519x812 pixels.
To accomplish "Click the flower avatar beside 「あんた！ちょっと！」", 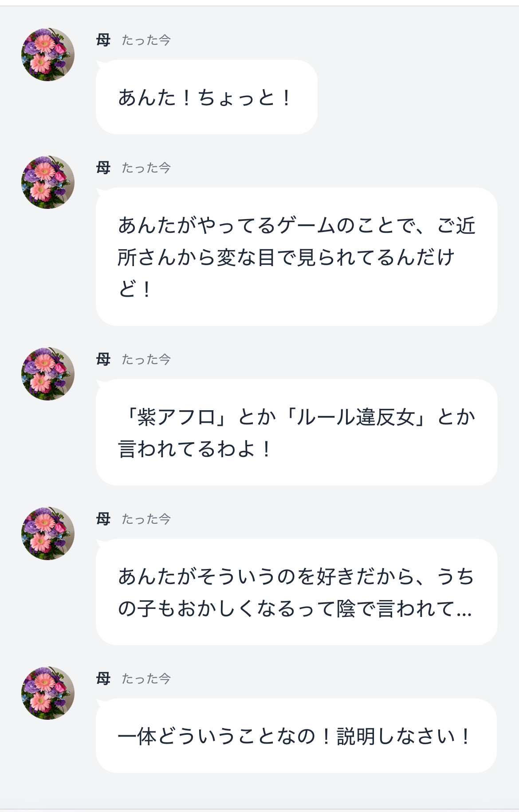I will pyautogui.click(x=48, y=55).
